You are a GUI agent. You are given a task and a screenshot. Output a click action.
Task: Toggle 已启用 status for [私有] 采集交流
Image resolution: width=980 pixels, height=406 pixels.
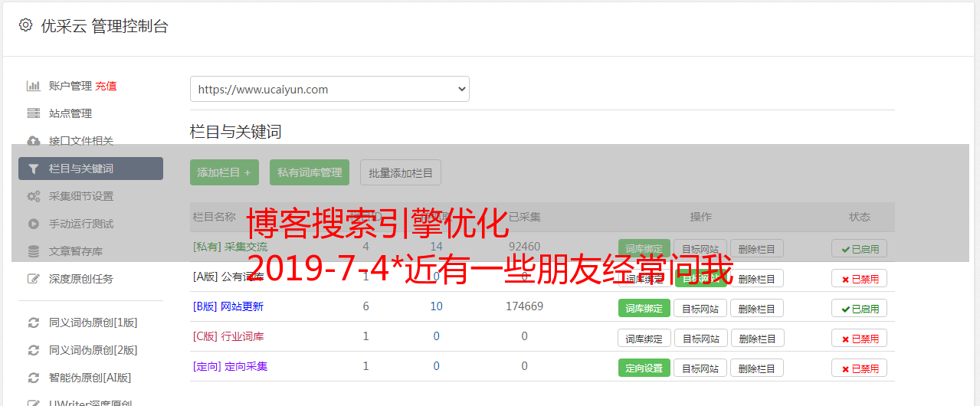pyautogui.click(x=860, y=248)
